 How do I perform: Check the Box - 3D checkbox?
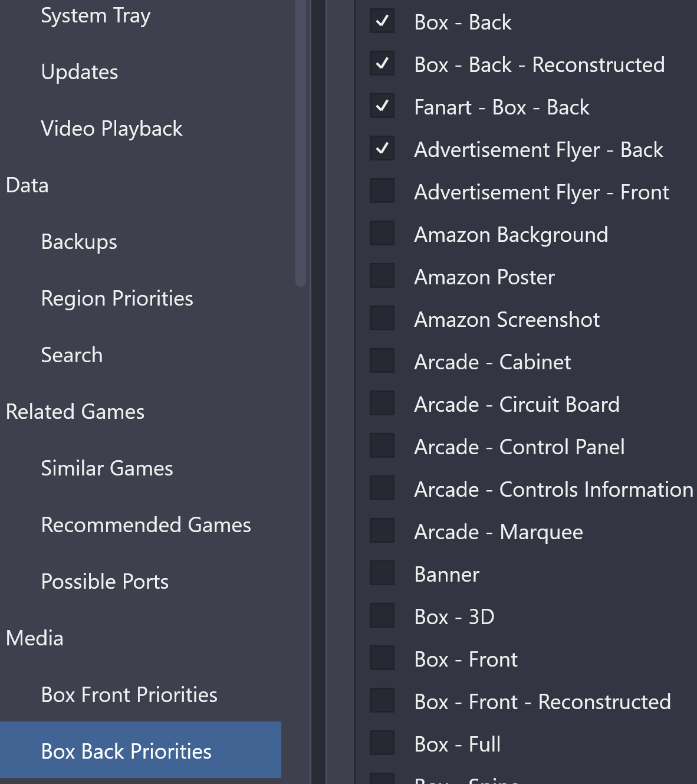pyautogui.click(x=382, y=615)
